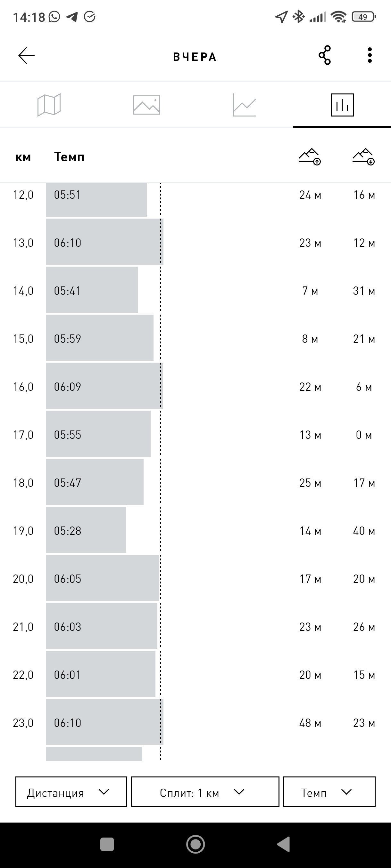
Task: Select the bar chart splits tab
Action: click(342, 105)
